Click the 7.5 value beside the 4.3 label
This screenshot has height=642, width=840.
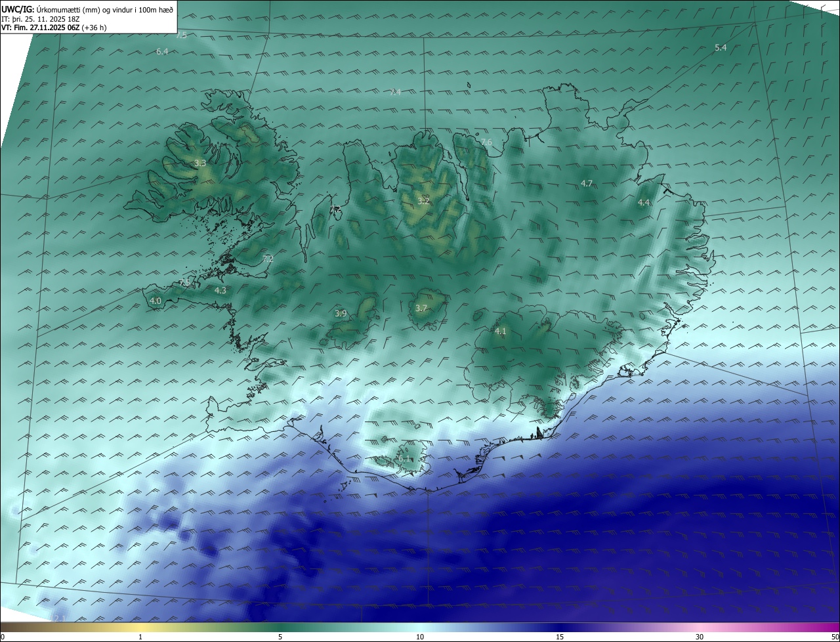click(x=184, y=282)
